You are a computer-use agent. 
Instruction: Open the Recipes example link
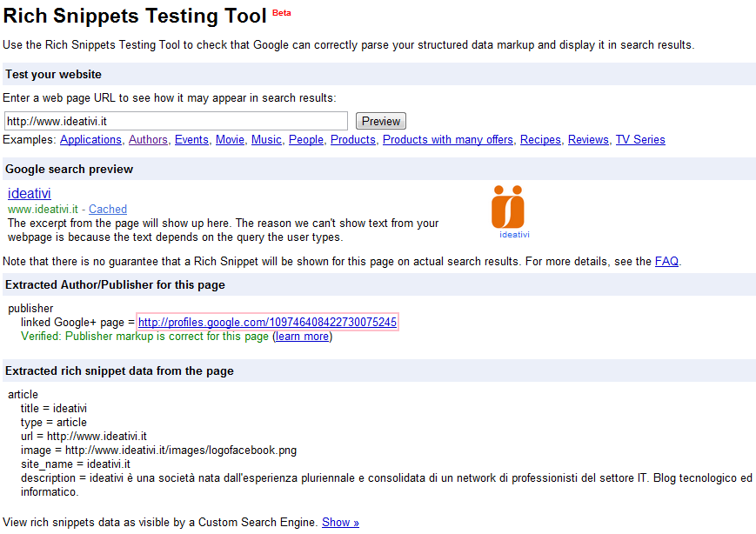pyautogui.click(x=540, y=140)
